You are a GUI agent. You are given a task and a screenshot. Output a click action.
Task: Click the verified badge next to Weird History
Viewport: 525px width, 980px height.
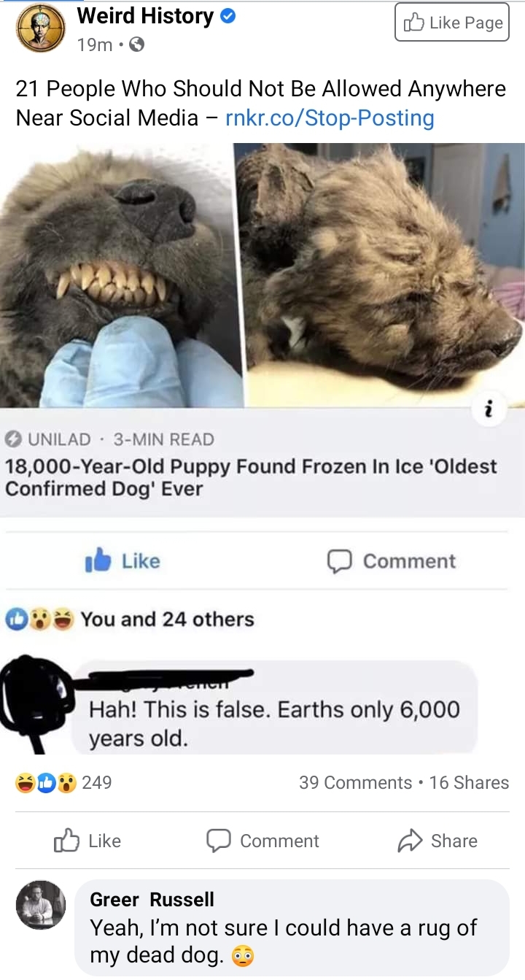(x=228, y=16)
